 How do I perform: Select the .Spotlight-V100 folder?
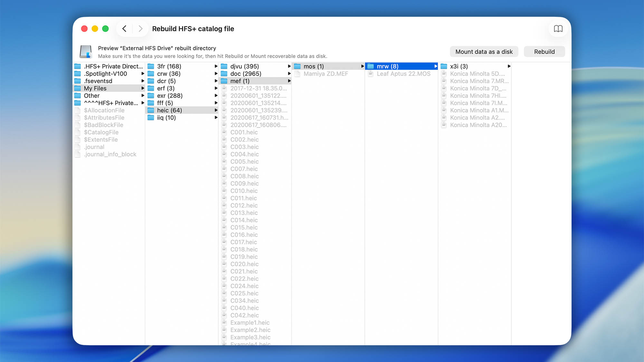click(x=105, y=73)
